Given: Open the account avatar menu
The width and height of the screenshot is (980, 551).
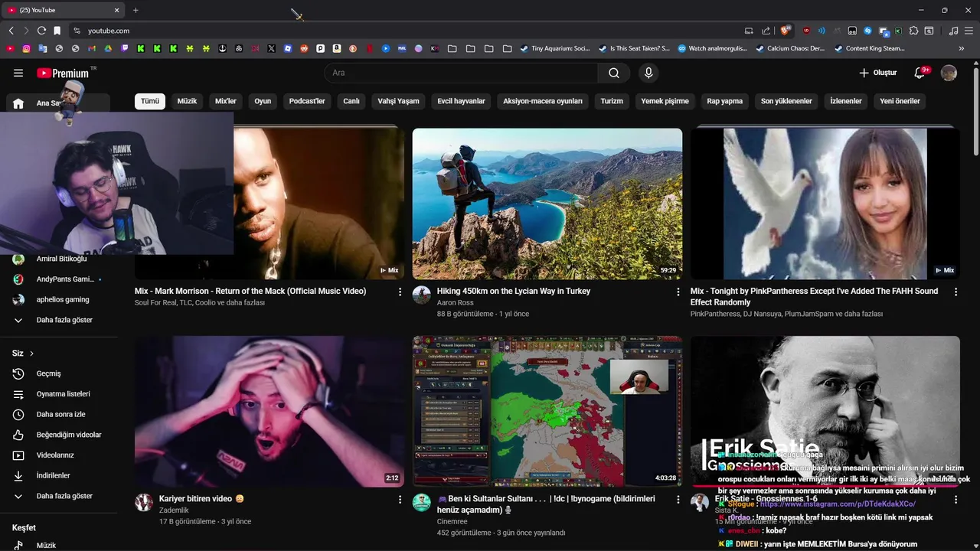Looking at the screenshot, I should click(949, 73).
